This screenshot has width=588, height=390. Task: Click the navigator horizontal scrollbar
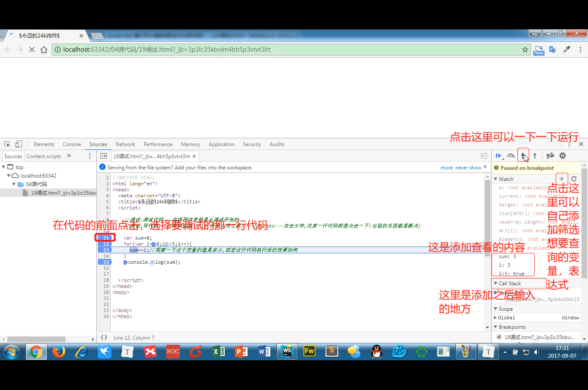pos(37,339)
